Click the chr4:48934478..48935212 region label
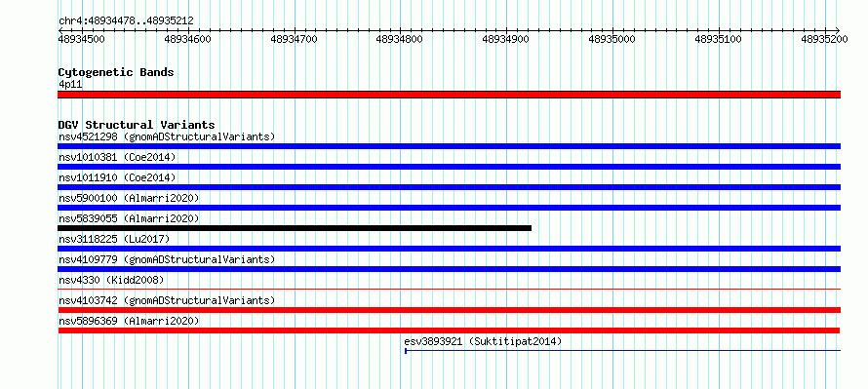The image size is (868, 389). point(126,21)
